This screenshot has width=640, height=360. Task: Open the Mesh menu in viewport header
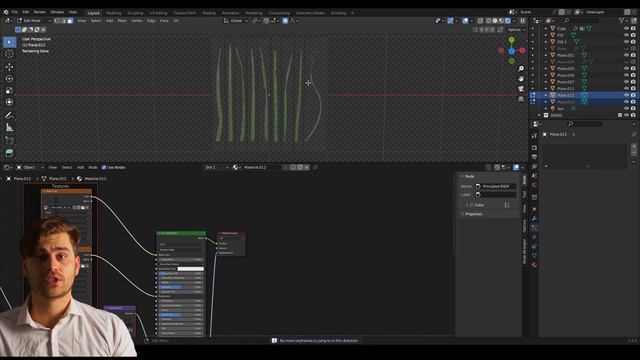[122, 21]
